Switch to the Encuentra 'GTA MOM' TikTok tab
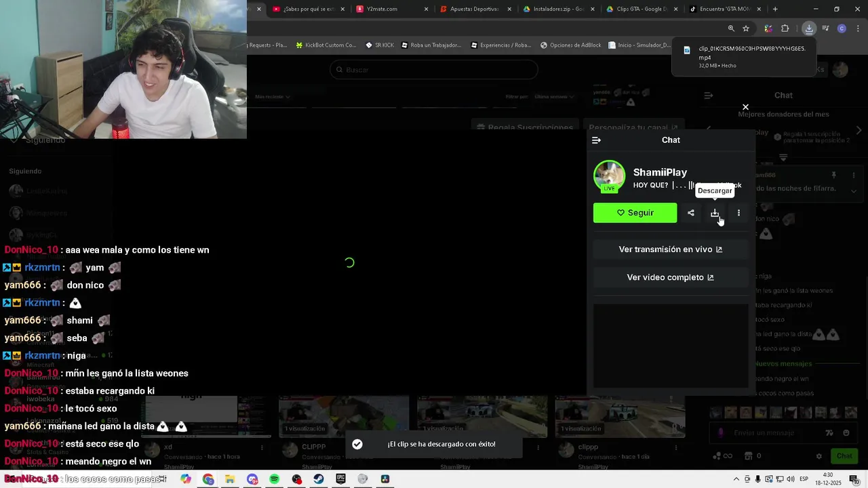 pyautogui.click(x=724, y=9)
